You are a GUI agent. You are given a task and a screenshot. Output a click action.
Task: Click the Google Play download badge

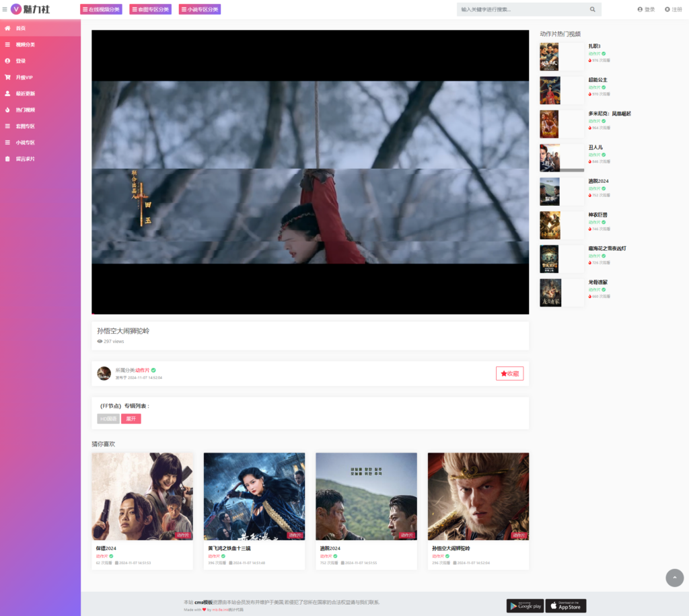(x=525, y=606)
